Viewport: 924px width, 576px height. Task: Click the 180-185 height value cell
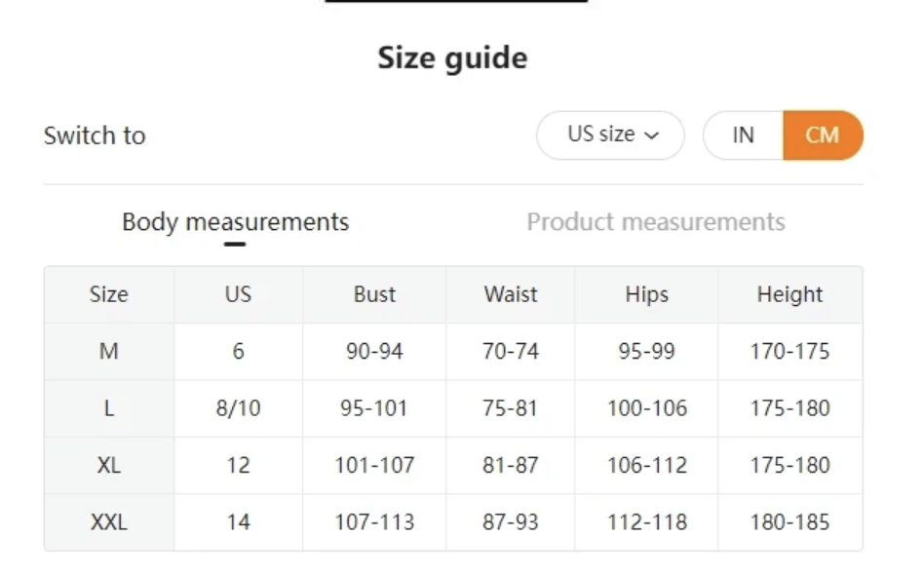coord(790,522)
